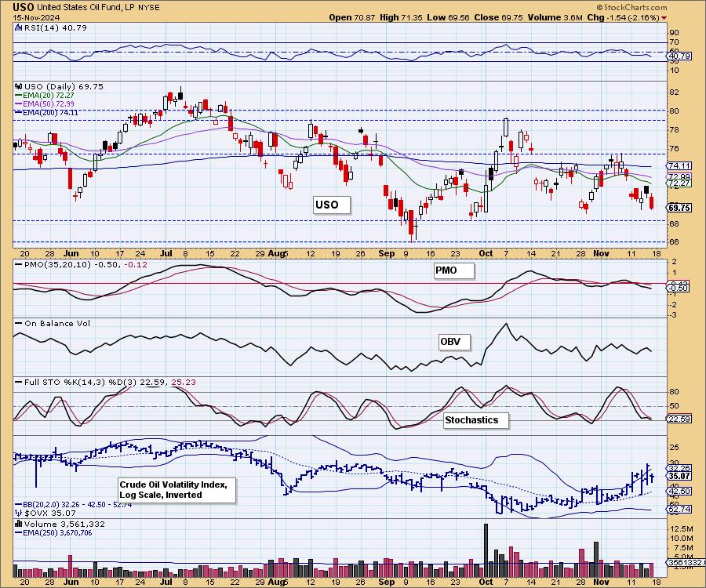Click the 22.59 stochastics value tag
Image resolution: width=706 pixels, height=588 pixels.
coord(679,419)
